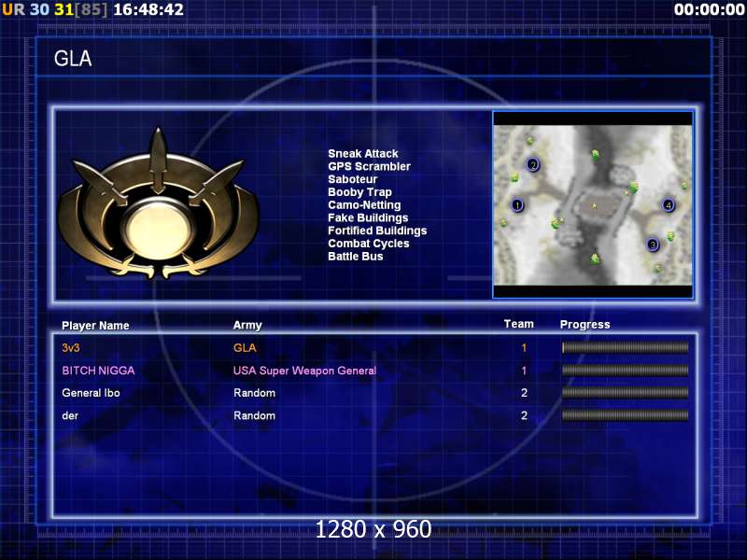
Task: Click loading progress bar for 3v3
Action: pyautogui.click(x=625, y=347)
